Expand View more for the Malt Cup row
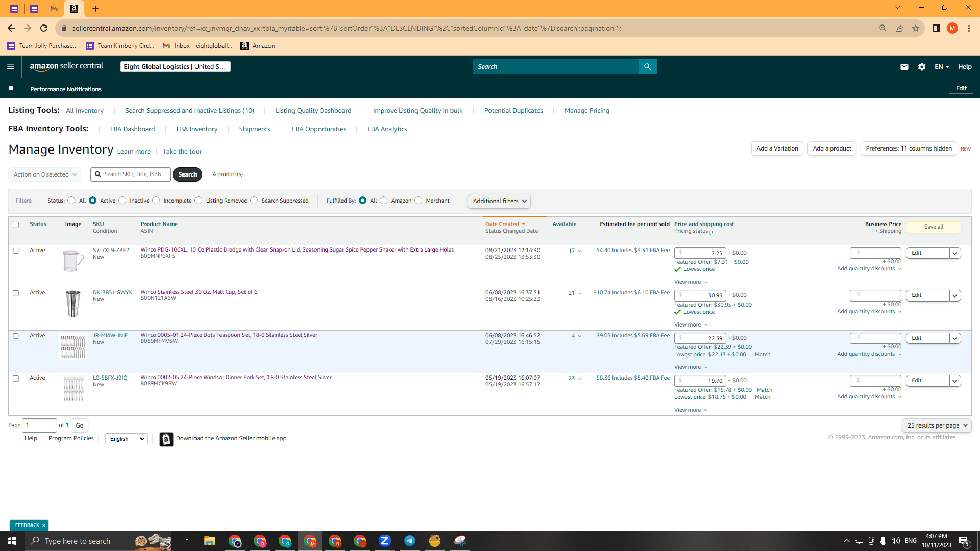This screenshot has width=980, height=551. pyautogui.click(x=691, y=325)
